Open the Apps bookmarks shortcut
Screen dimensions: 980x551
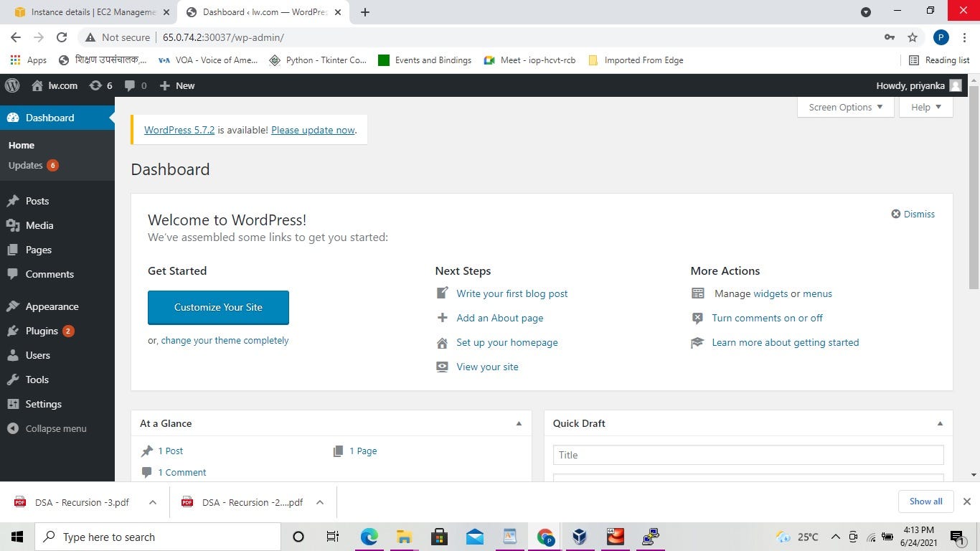tap(29, 60)
